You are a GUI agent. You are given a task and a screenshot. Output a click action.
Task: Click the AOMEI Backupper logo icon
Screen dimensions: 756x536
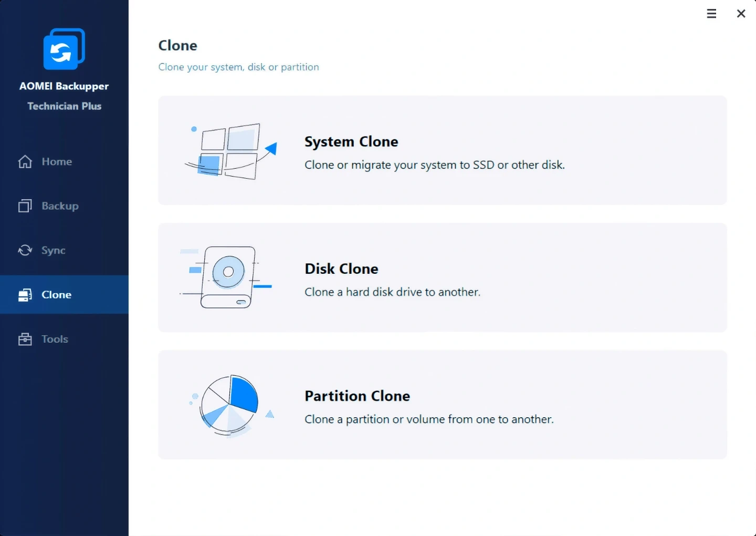click(64, 49)
